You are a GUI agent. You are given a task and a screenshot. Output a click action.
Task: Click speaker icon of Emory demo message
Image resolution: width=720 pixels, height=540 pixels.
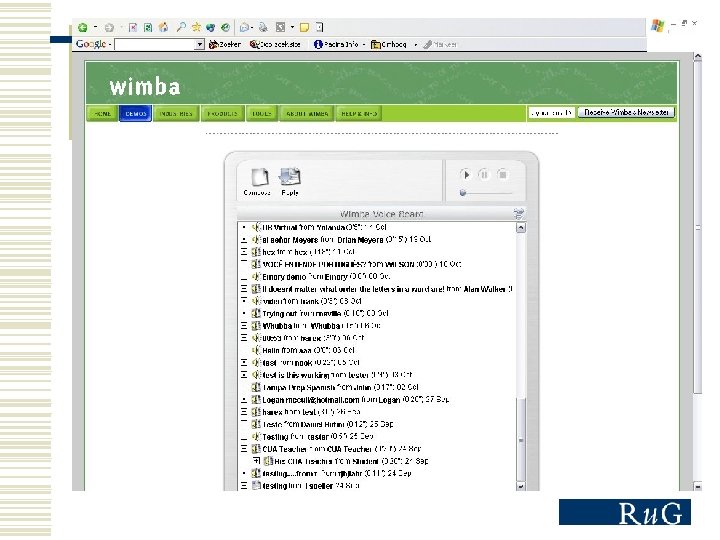(256, 277)
